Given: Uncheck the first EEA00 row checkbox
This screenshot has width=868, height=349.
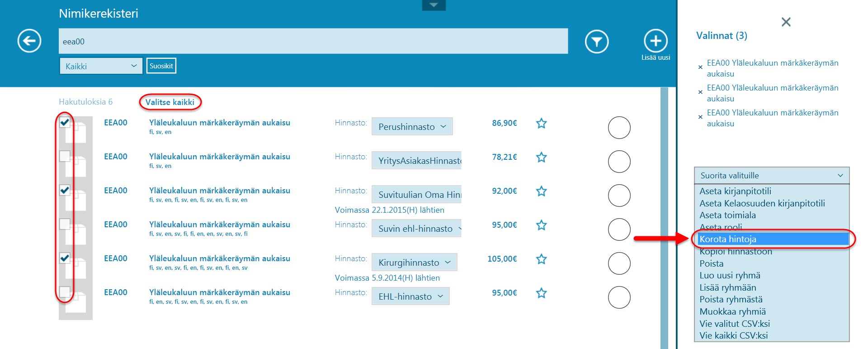Looking at the screenshot, I should (x=65, y=122).
